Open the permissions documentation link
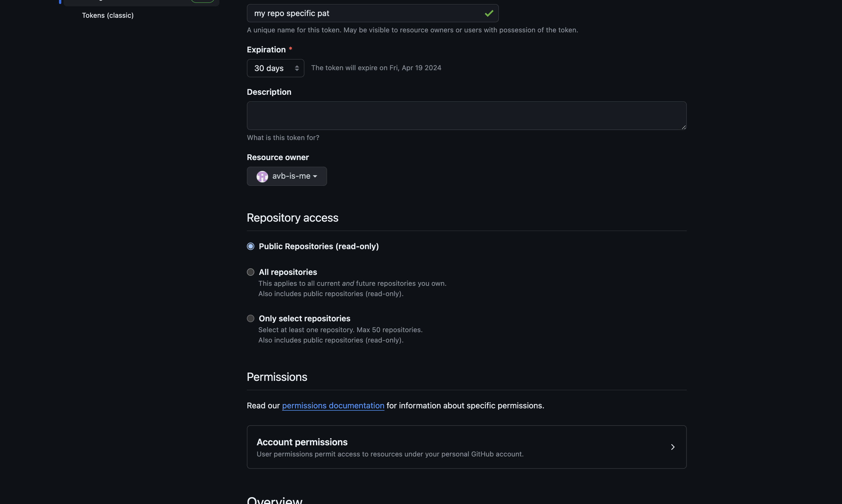The width and height of the screenshot is (842, 504). (x=333, y=405)
